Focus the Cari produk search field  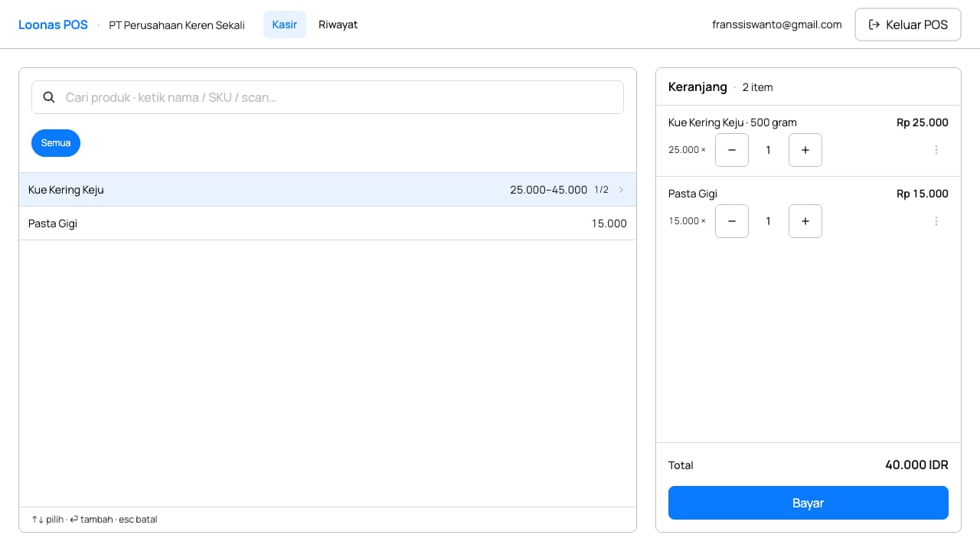[x=328, y=97]
